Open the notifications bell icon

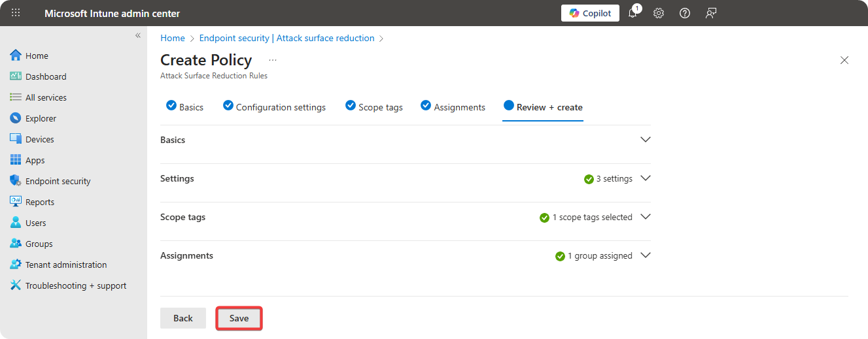pyautogui.click(x=633, y=13)
